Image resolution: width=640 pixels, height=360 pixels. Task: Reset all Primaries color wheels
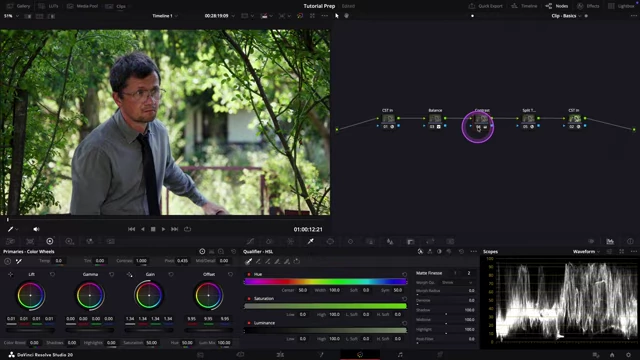point(233,251)
